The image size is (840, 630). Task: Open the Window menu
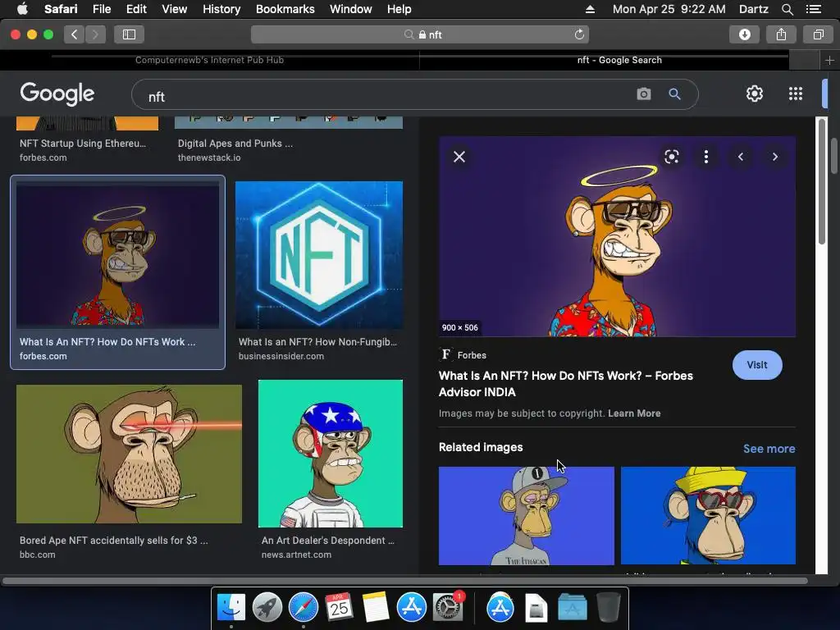coord(350,9)
